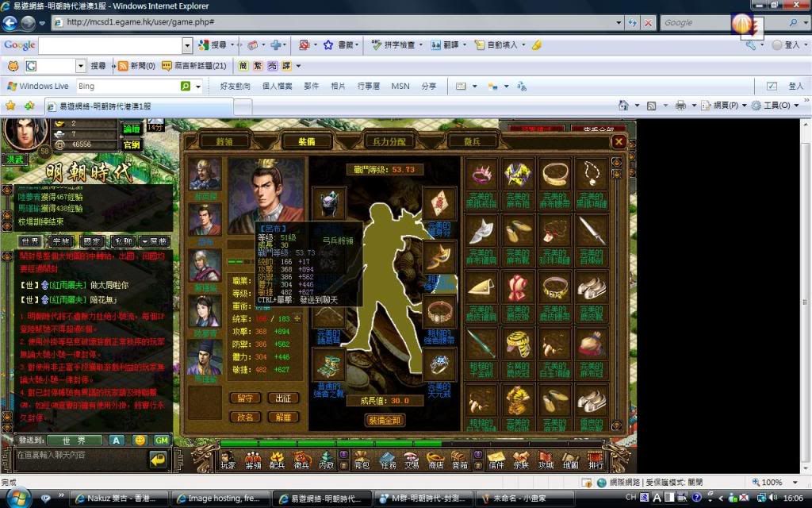Click the A font button in chat bar
The image size is (812, 508).
[x=117, y=440]
